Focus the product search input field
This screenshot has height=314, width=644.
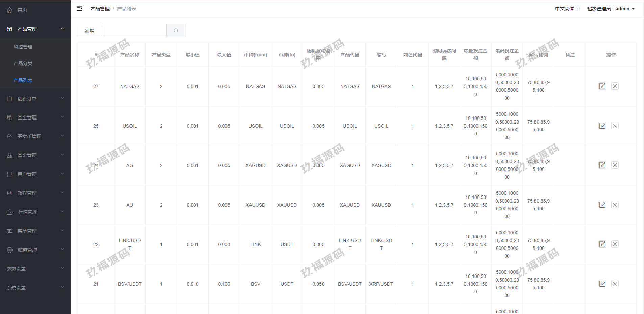(x=136, y=31)
